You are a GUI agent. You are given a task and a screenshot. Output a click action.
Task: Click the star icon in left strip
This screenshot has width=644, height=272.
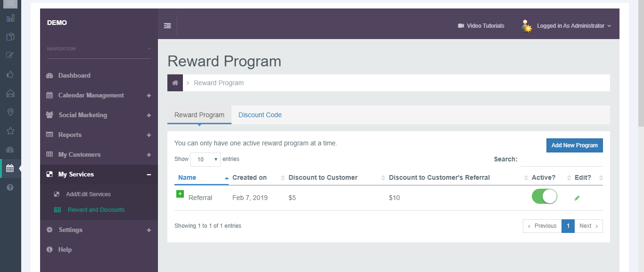(10, 131)
